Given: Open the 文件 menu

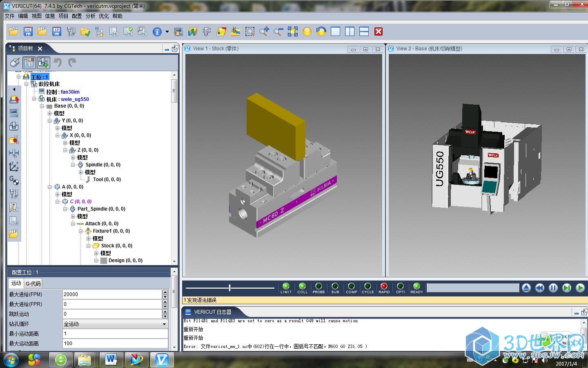Looking at the screenshot, I should tap(9, 16).
